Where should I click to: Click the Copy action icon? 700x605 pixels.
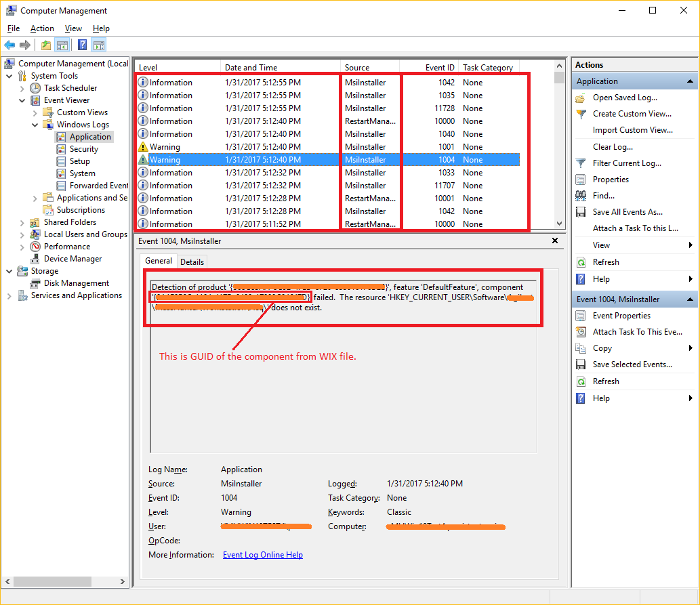[580, 348]
